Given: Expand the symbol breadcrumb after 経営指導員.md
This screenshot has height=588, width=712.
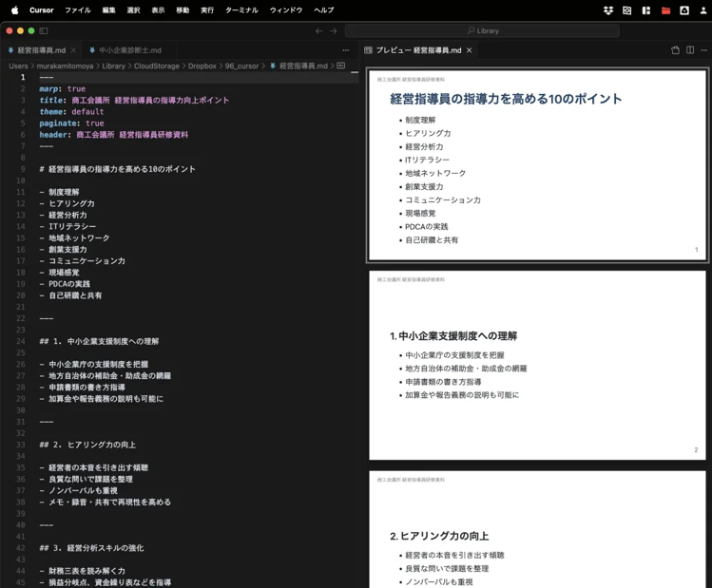Looking at the screenshot, I should pyautogui.click(x=341, y=66).
